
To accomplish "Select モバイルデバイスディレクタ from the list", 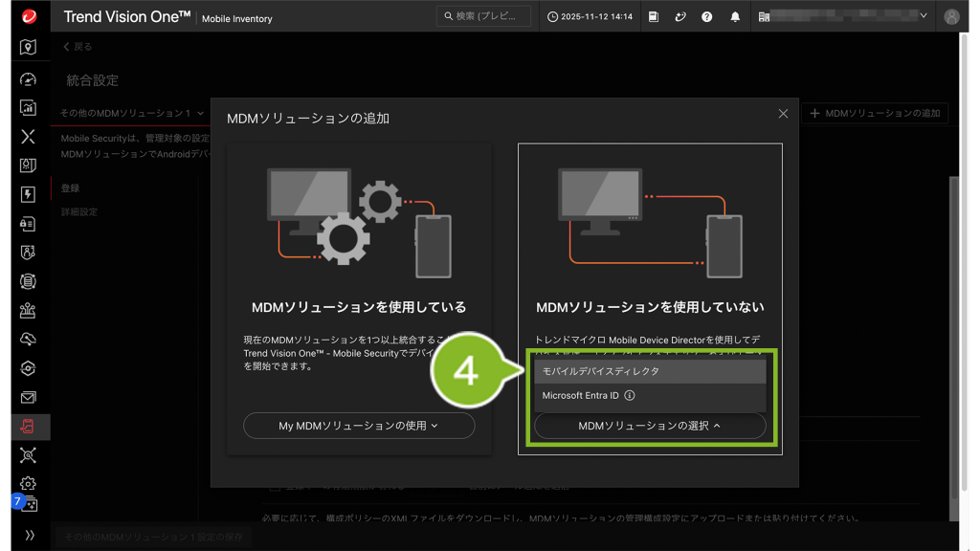I will [x=601, y=371].
